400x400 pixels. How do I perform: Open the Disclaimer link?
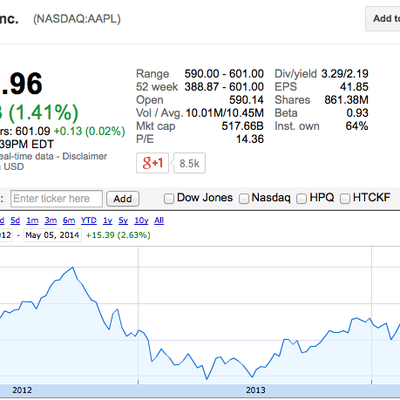85,156
